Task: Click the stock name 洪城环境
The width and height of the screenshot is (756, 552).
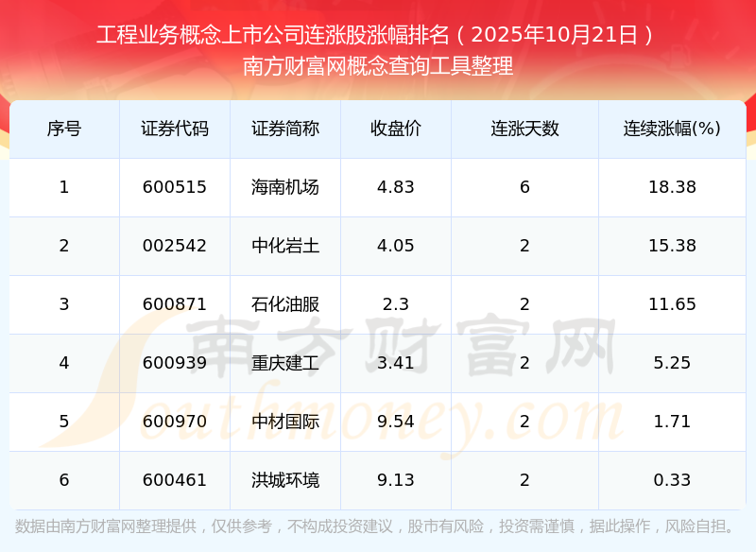Action: [x=285, y=480]
